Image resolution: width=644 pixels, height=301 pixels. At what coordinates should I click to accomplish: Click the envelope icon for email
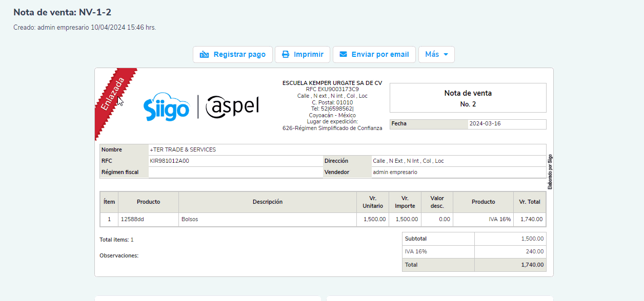coord(344,55)
